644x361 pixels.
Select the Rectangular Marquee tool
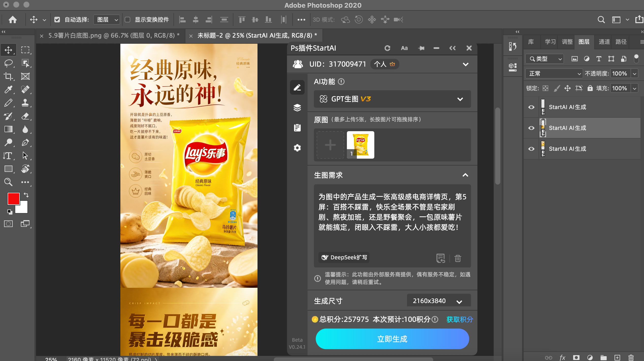pos(25,50)
